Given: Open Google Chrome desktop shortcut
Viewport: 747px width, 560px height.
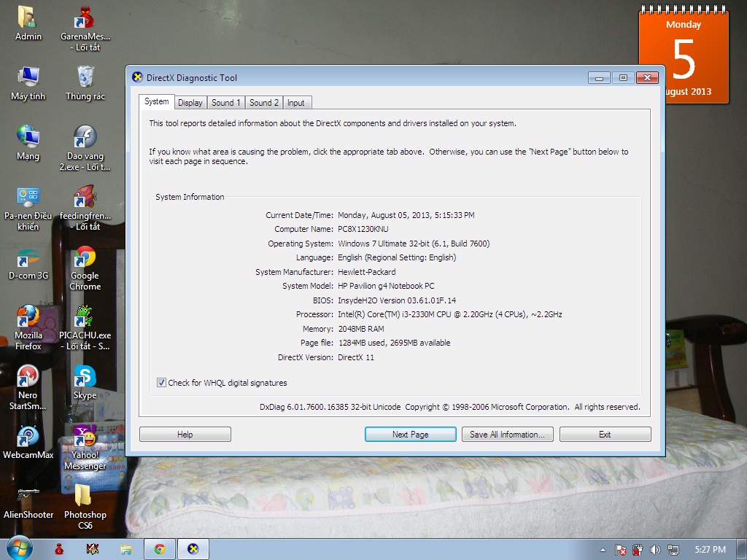Looking at the screenshot, I should click(x=85, y=259).
